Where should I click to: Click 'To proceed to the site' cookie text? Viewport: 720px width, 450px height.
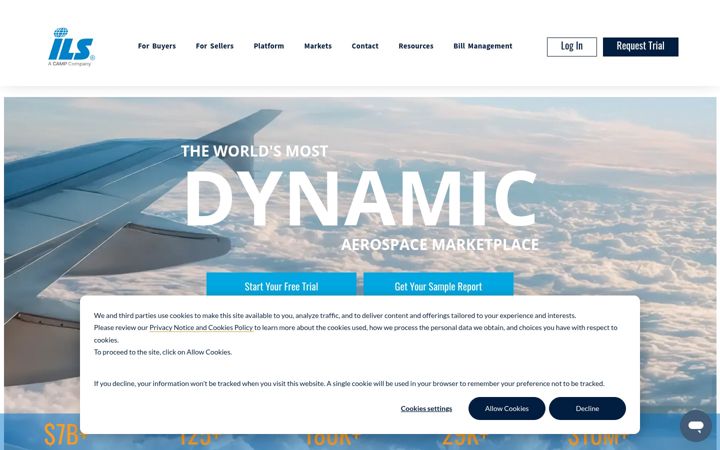[x=163, y=352]
